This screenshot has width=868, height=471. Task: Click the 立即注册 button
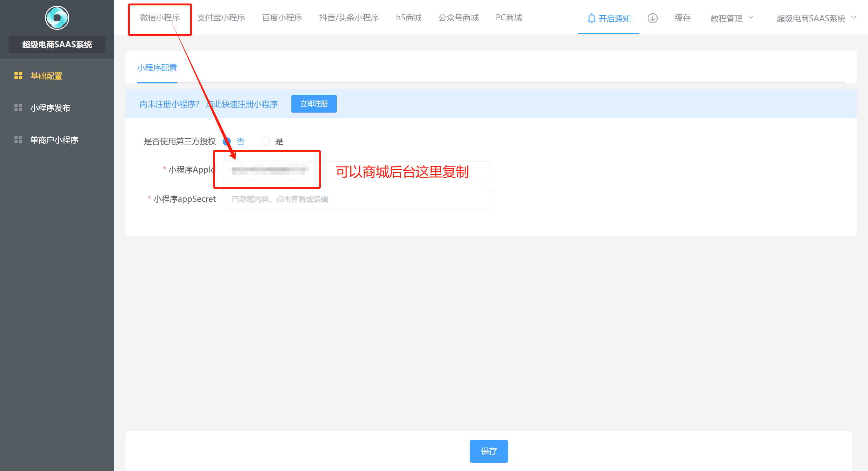[x=314, y=104]
